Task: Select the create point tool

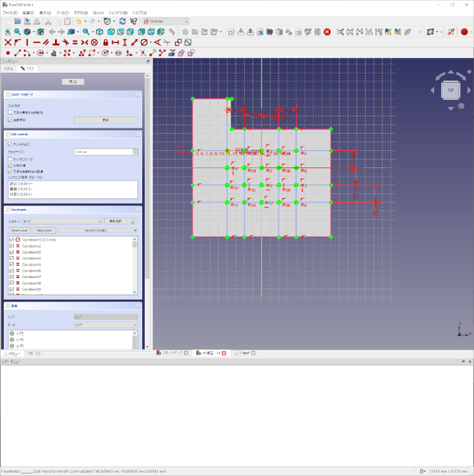Action: point(8,53)
